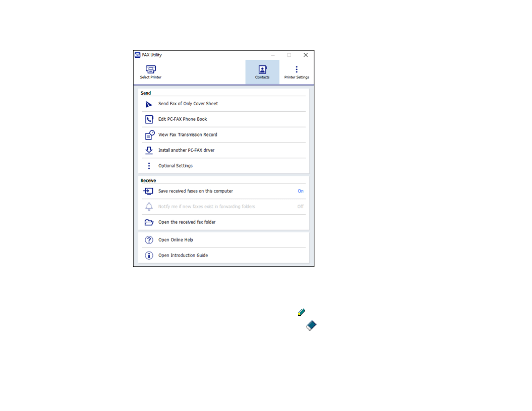Click the pencil edit icon below the window

click(x=301, y=312)
